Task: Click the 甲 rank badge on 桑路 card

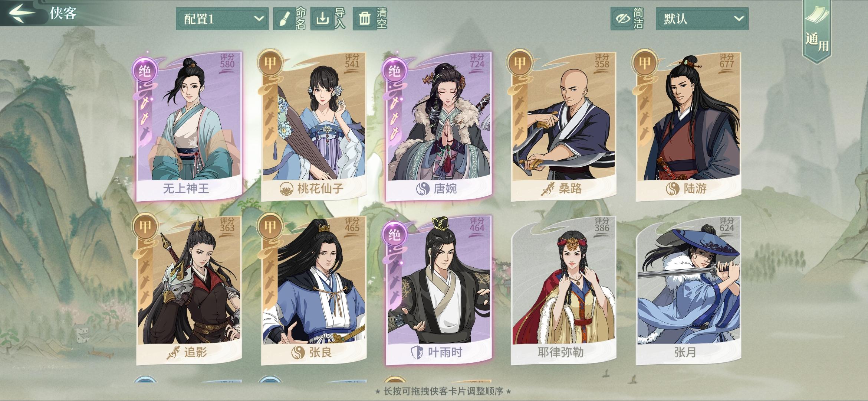Action: point(519,62)
